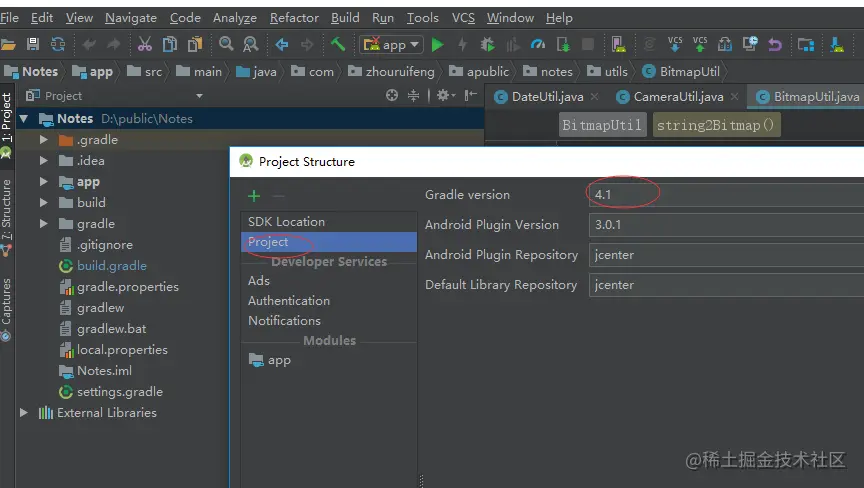Click the Debug app bug icon
This screenshot has width=864, height=488.
pos(488,44)
